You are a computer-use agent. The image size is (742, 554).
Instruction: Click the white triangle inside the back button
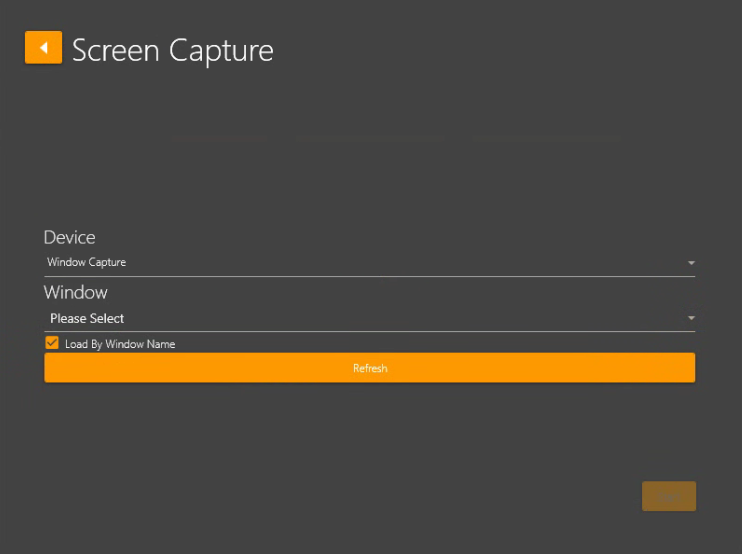[43, 48]
